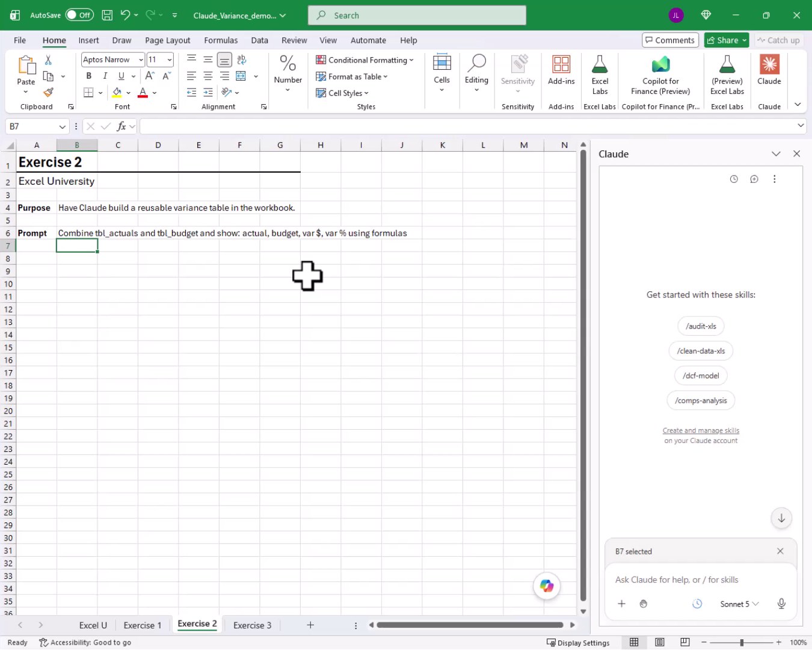
Task: Open the workbook file name dropdown
Action: (x=239, y=16)
